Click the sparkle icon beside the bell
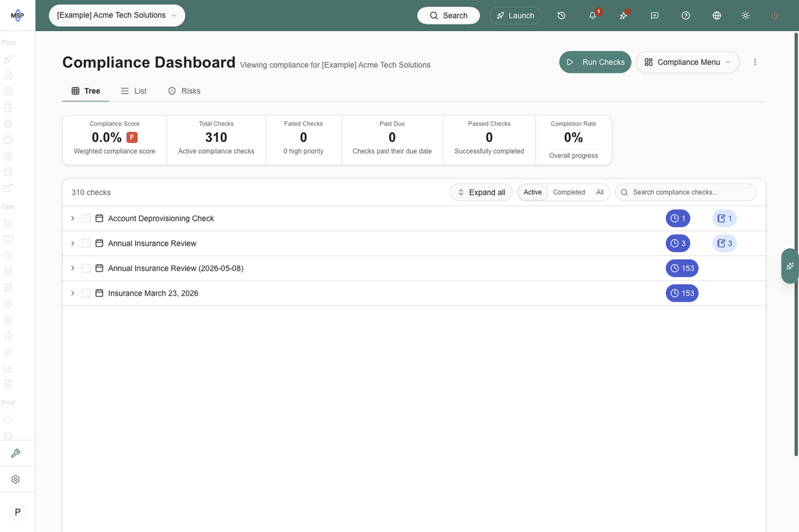This screenshot has height=532, width=799. (x=624, y=16)
